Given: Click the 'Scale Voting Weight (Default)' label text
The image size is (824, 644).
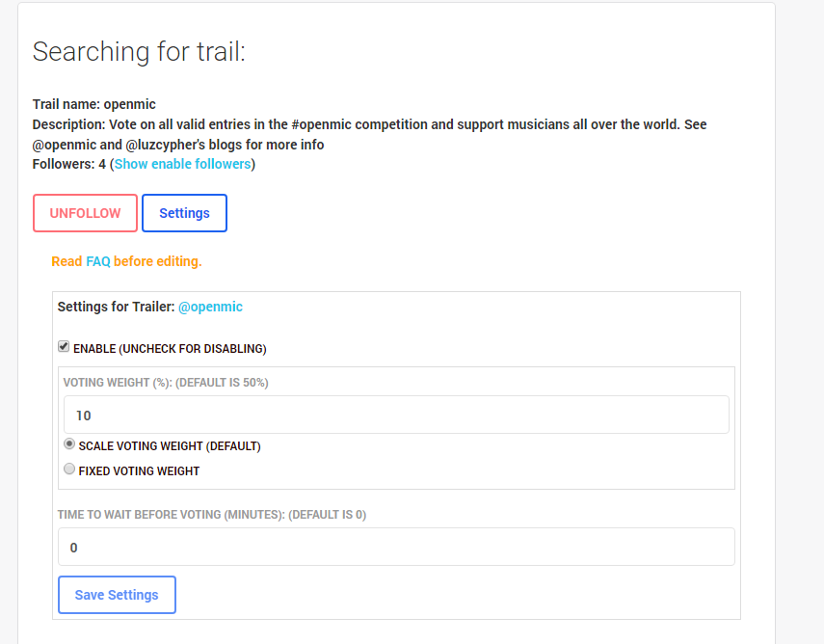Looking at the screenshot, I should [170, 445].
